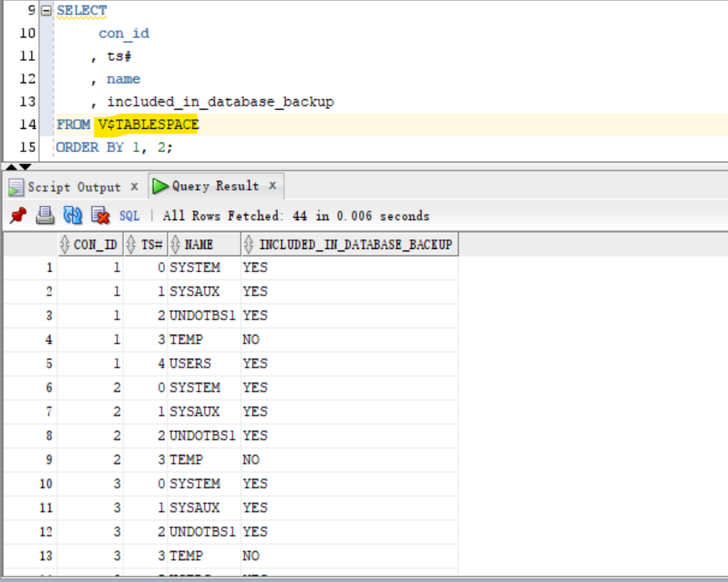This screenshot has height=582, width=728.
Task: Click included_in_database_backup in line 13
Action: click(x=220, y=102)
